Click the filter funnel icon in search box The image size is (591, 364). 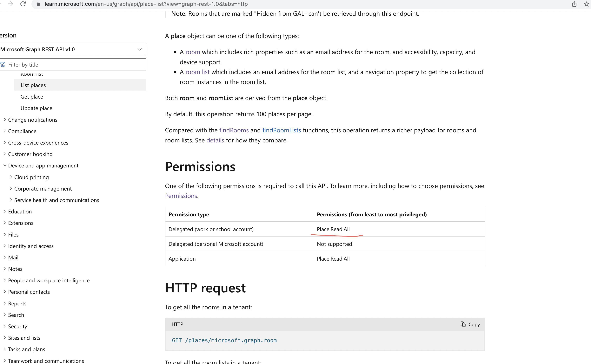click(x=3, y=65)
